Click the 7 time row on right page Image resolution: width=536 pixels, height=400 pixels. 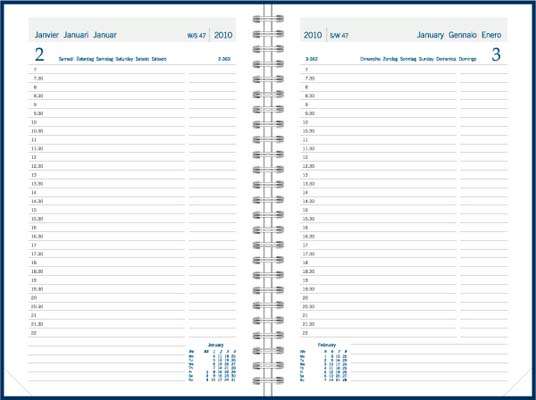pos(378,69)
